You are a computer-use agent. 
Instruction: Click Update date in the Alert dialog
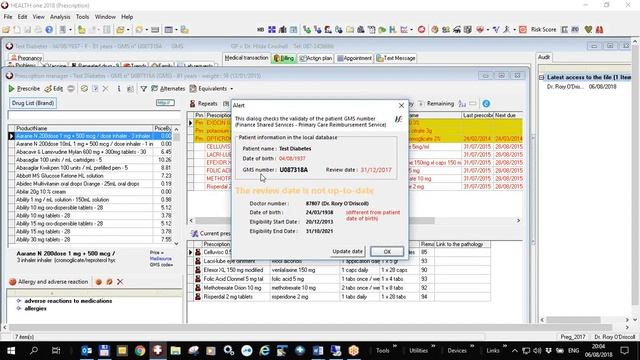(347, 251)
